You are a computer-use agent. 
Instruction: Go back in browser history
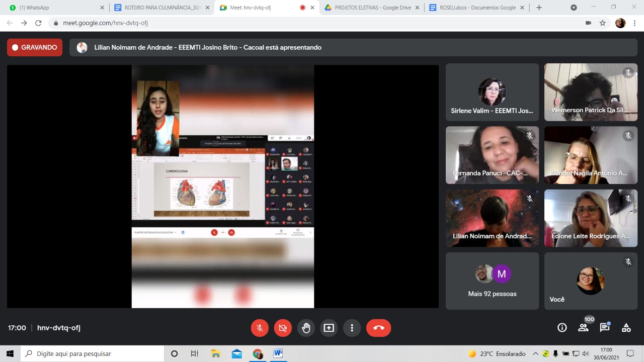click(10, 23)
